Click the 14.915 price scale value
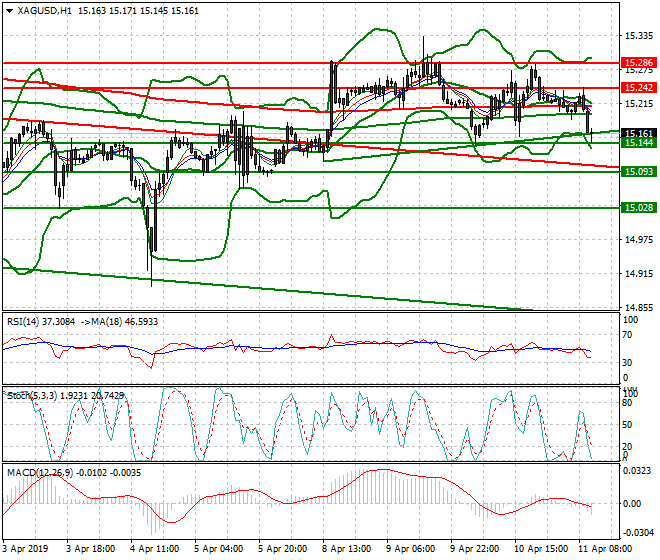The height and width of the screenshot is (560, 660). point(639,274)
